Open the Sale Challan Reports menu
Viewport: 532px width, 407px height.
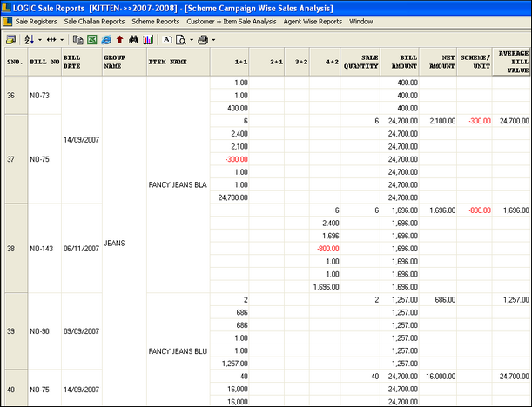pos(94,22)
